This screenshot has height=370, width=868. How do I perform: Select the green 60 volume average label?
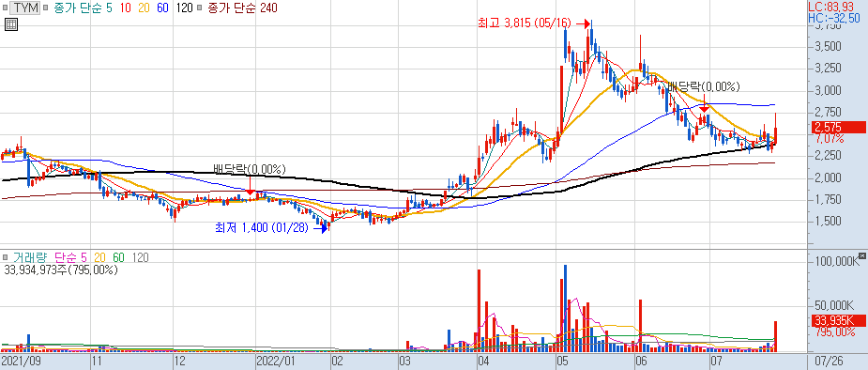(119, 257)
